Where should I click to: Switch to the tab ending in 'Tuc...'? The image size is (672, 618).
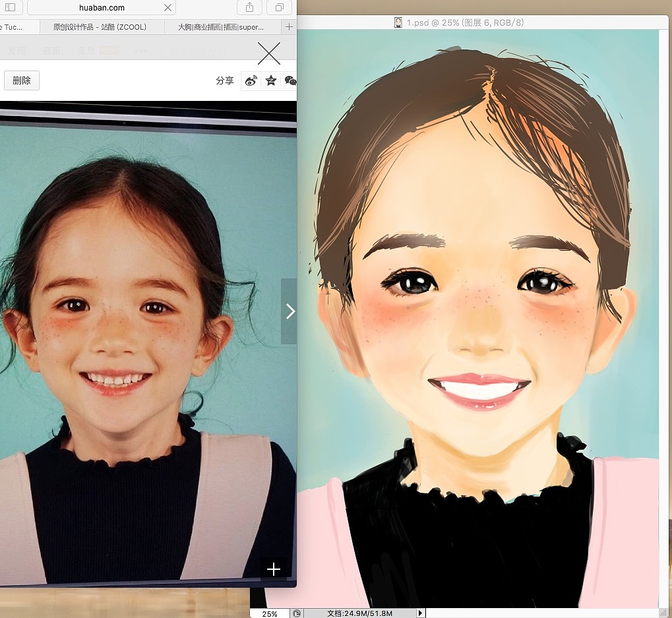pos(19,27)
